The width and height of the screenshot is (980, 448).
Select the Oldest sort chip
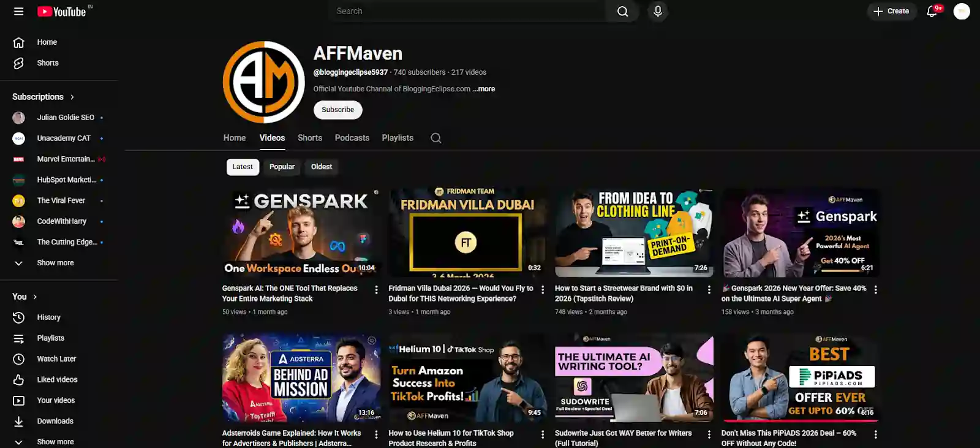(322, 167)
